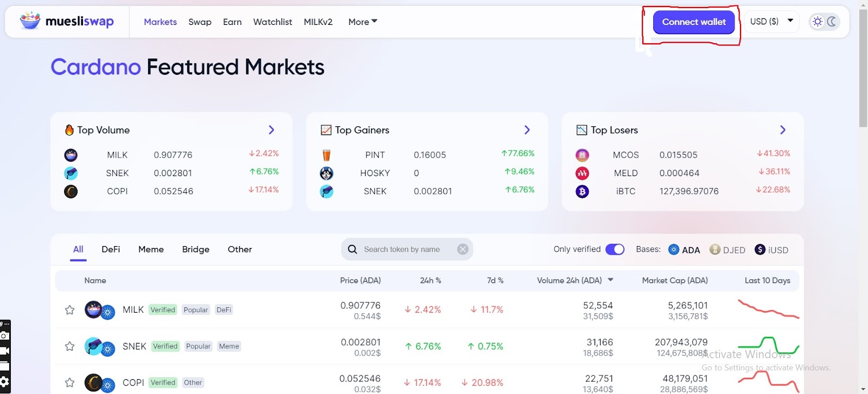The height and width of the screenshot is (394, 868).
Task: Sort by 24h % column header
Action: click(x=431, y=280)
